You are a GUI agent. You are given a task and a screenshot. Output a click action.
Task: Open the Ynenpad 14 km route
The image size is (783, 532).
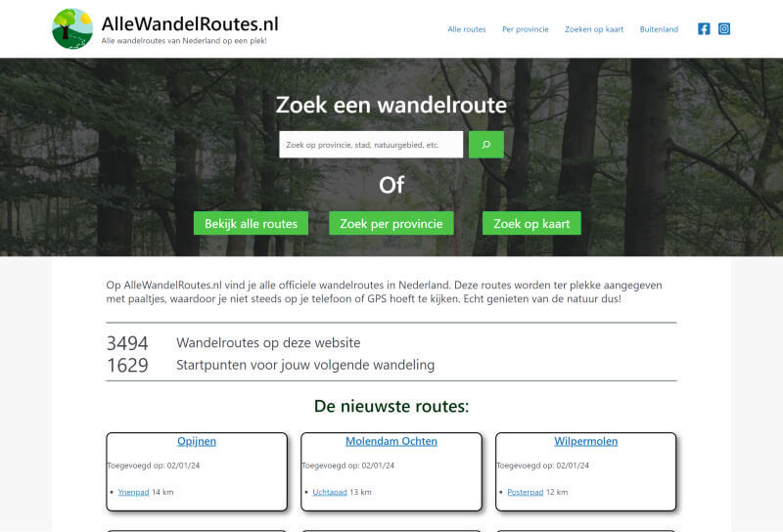point(133,492)
